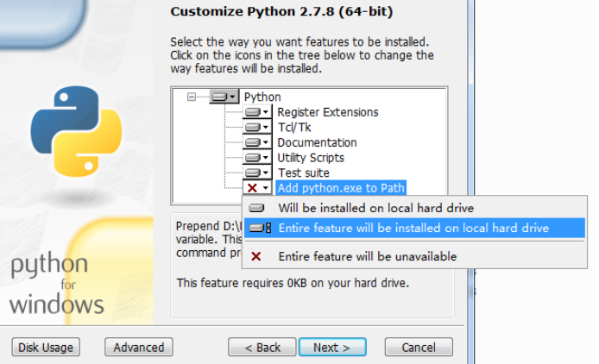599x364 pixels.
Task: Cancel the Python installation
Action: tap(419, 348)
